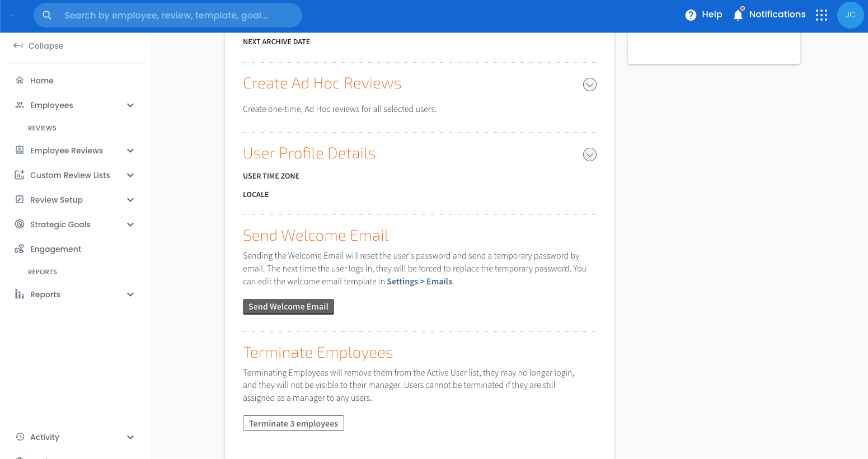Click the Activity history clock icon
The image size is (868, 459).
click(20, 437)
